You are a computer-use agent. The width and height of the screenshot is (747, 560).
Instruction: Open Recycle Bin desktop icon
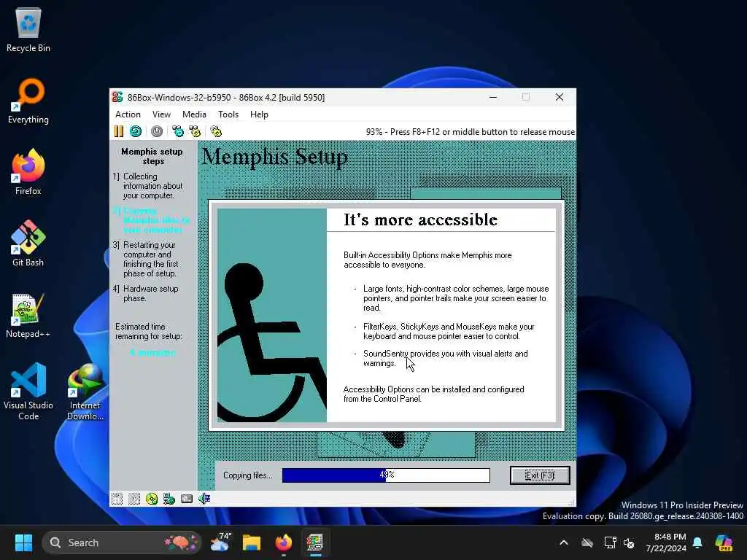tap(28, 29)
